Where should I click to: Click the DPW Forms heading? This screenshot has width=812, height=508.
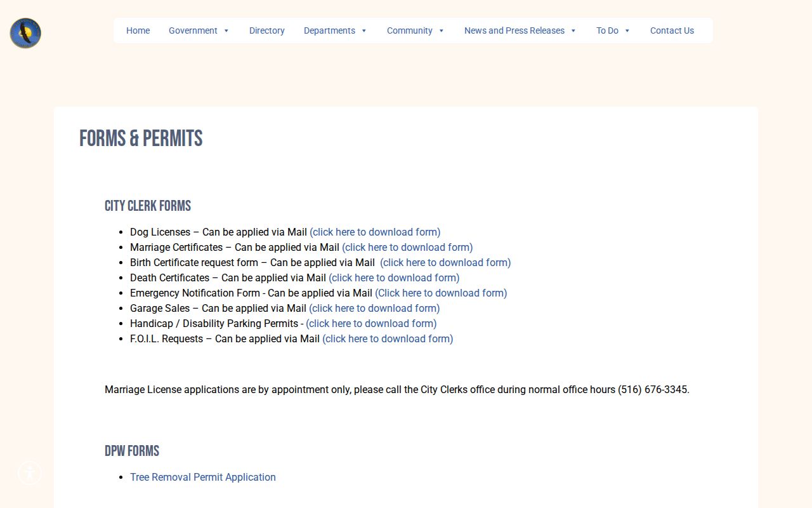(132, 451)
